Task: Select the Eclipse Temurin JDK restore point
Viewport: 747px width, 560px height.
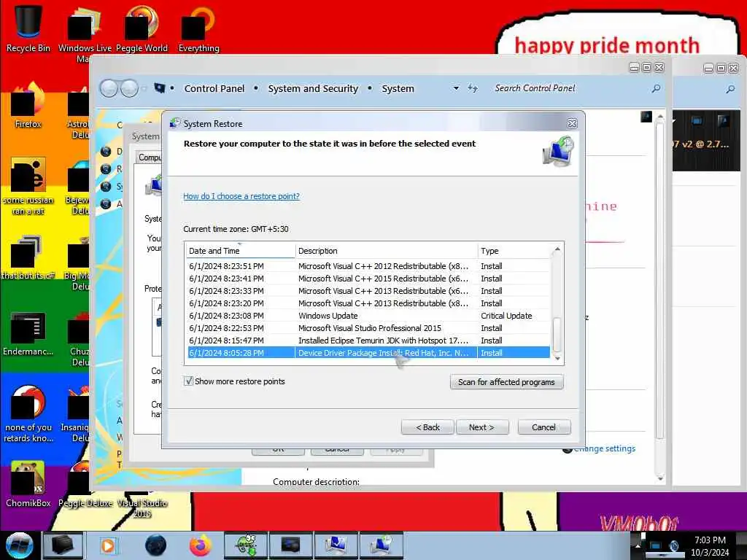Action: coord(368,341)
